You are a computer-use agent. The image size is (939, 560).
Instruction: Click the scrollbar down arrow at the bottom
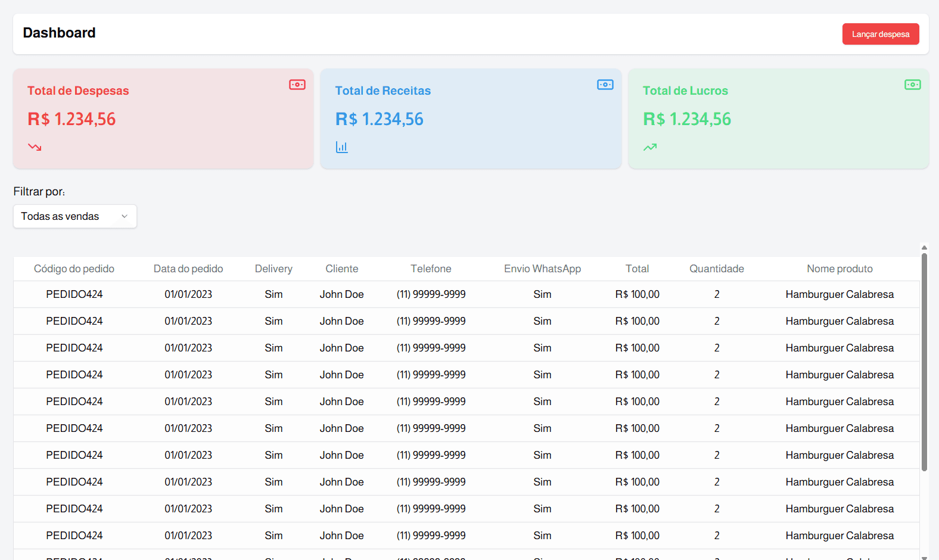point(924,558)
